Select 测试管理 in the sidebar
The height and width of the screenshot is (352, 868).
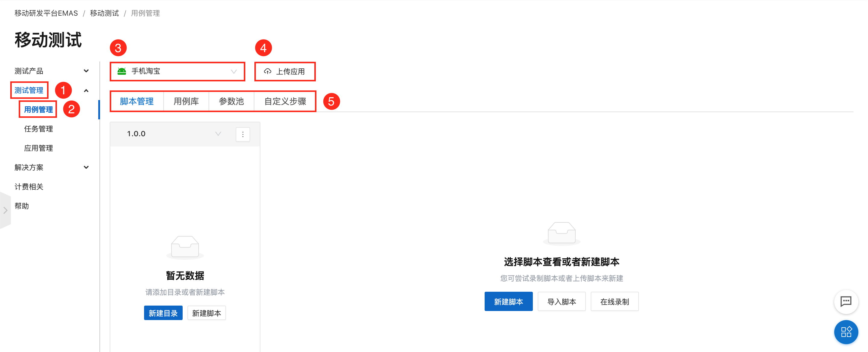tap(29, 90)
